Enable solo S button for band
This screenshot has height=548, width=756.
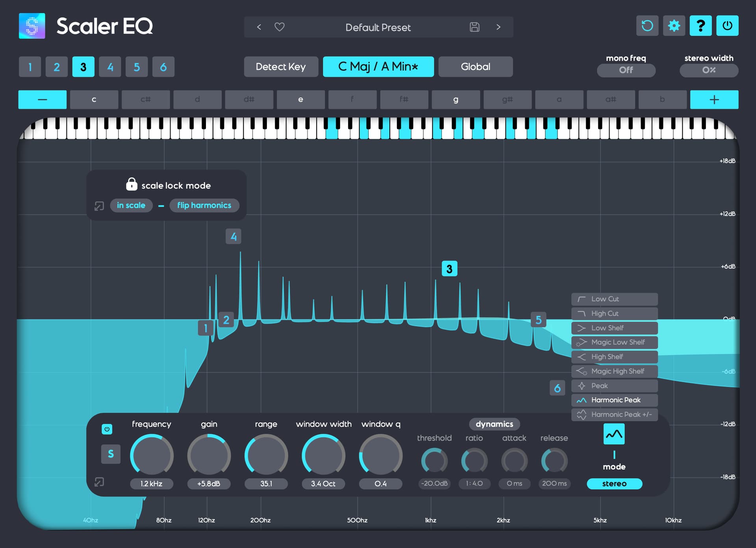click(111, 454)
